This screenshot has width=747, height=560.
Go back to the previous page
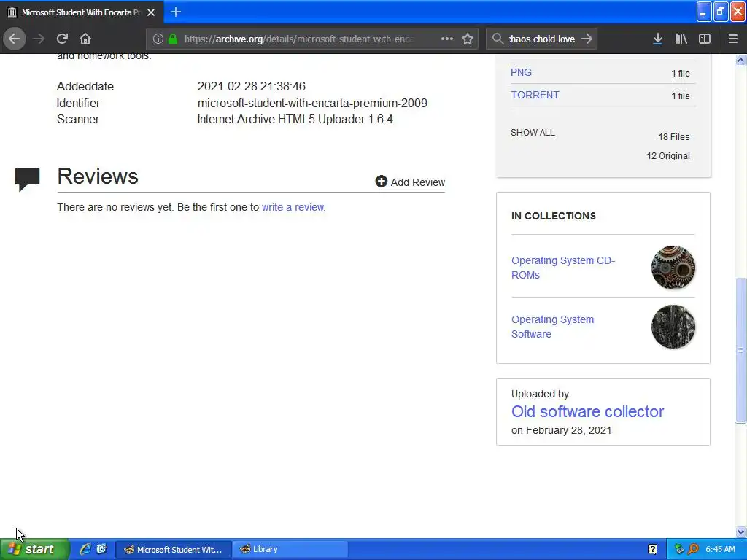point(15,39)
